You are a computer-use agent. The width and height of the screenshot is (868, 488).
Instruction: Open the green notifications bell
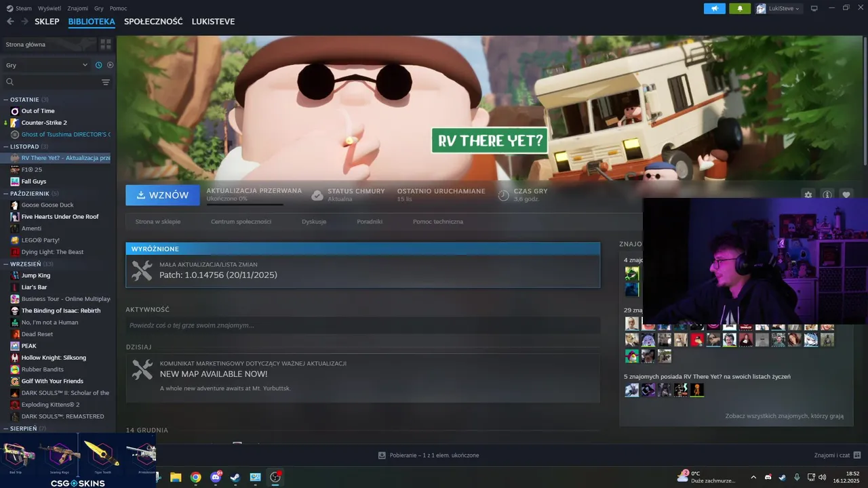coord(740,8)
